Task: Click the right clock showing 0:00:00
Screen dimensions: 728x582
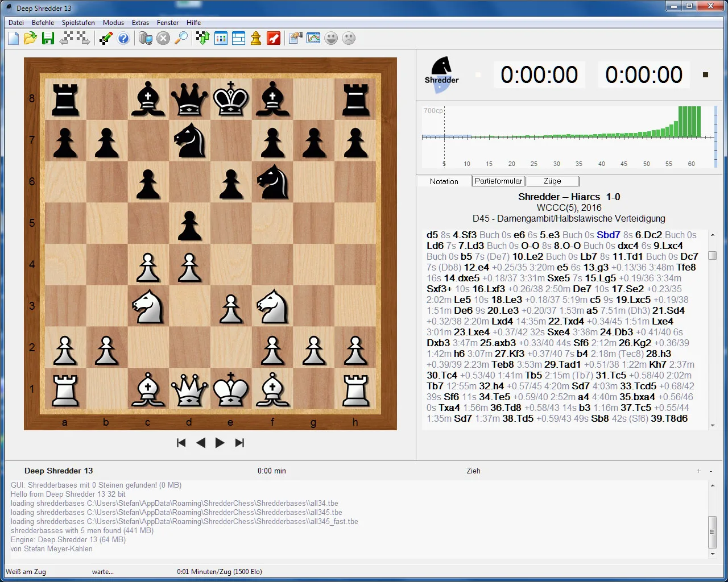Action: tap(644, 75)
